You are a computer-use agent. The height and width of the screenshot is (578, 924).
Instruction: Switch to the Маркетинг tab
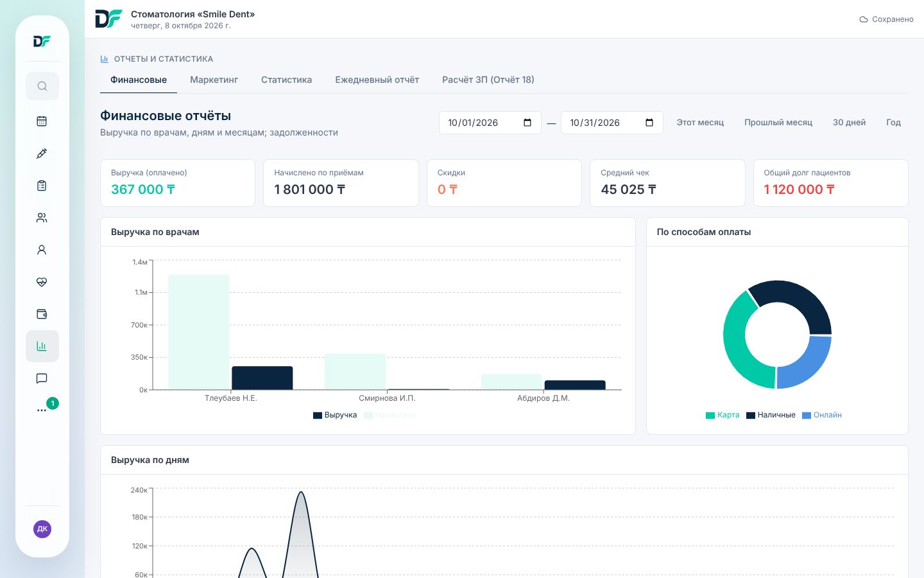pos(214,80)
